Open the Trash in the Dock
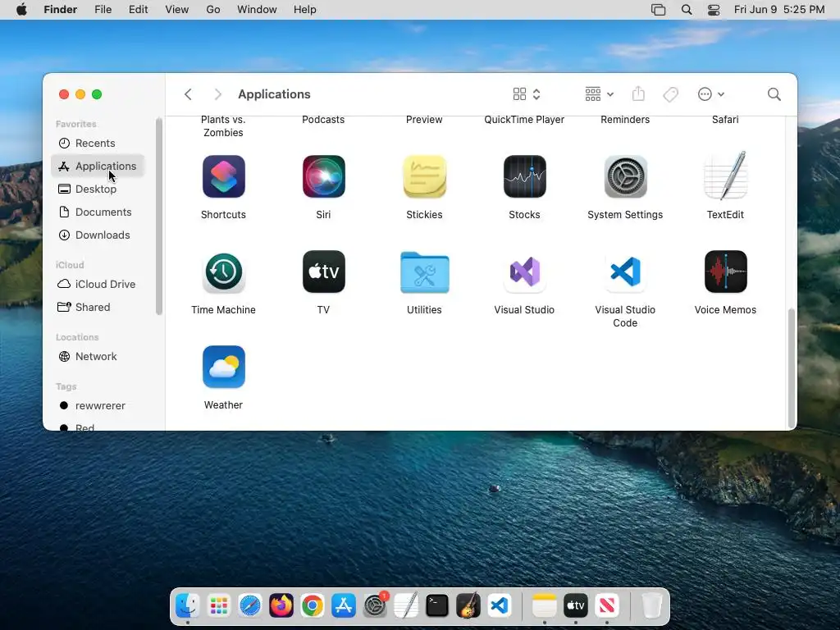 (x=651, y=606)
